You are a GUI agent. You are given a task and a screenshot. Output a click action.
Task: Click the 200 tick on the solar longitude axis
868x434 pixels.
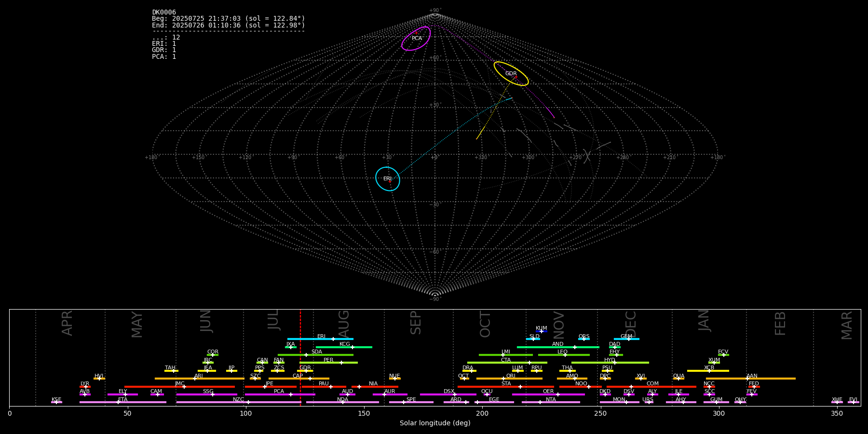click(482, 413)
